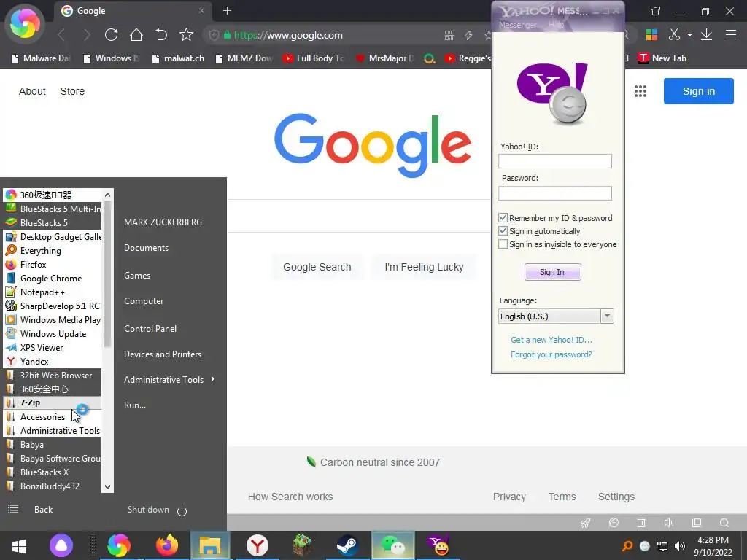Select Run... in the Start menu

[135, 405]
